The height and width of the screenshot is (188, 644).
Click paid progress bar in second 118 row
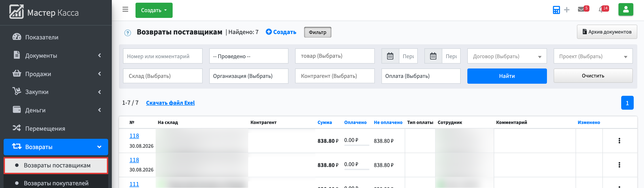[356, 169]
